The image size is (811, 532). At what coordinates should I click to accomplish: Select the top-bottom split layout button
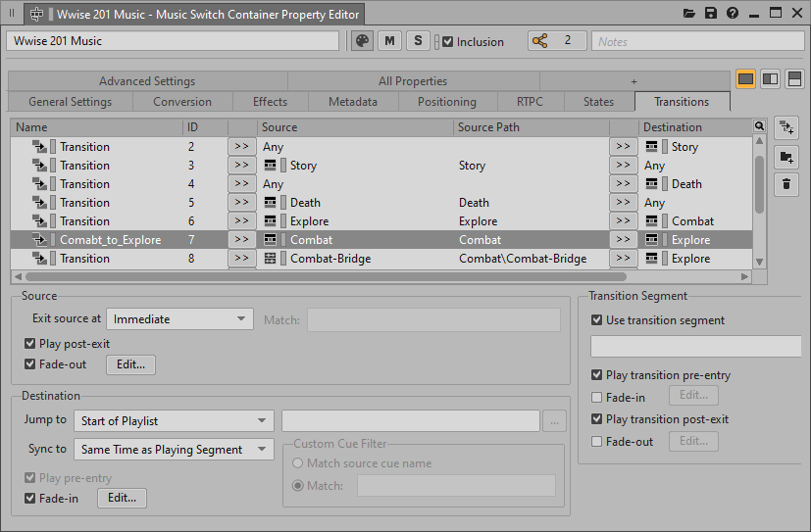[794, 79]
